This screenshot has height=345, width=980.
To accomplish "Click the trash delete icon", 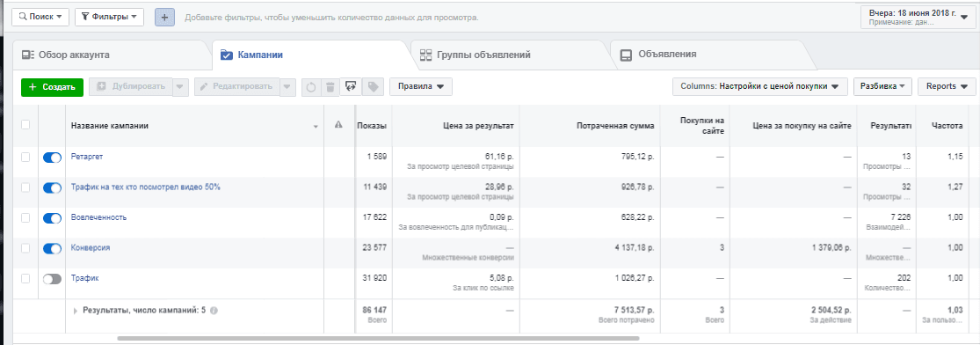I will 329,87.
